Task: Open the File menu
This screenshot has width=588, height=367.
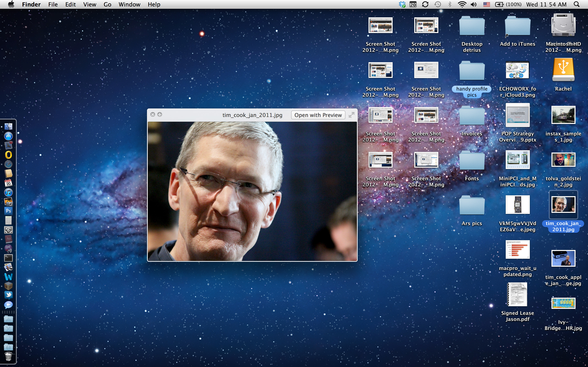Action: click(53, 4)
